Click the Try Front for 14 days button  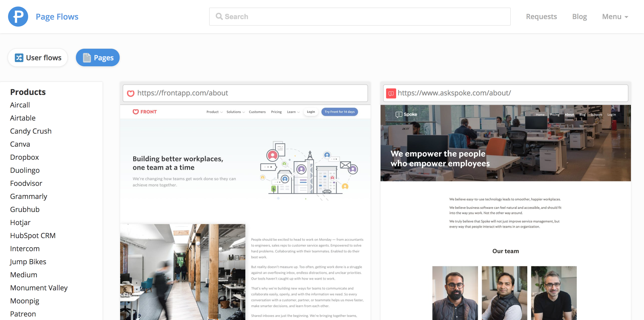(339, 112)
